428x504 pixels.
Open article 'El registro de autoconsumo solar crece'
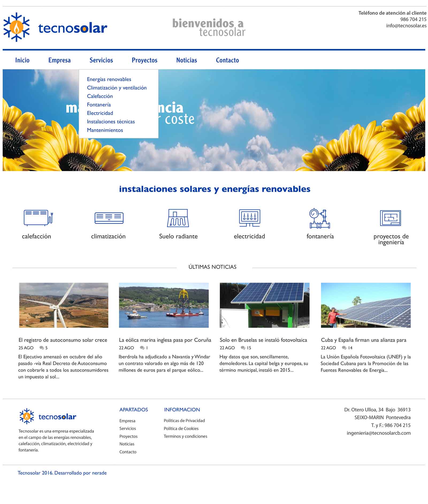(x=63, y=340)
